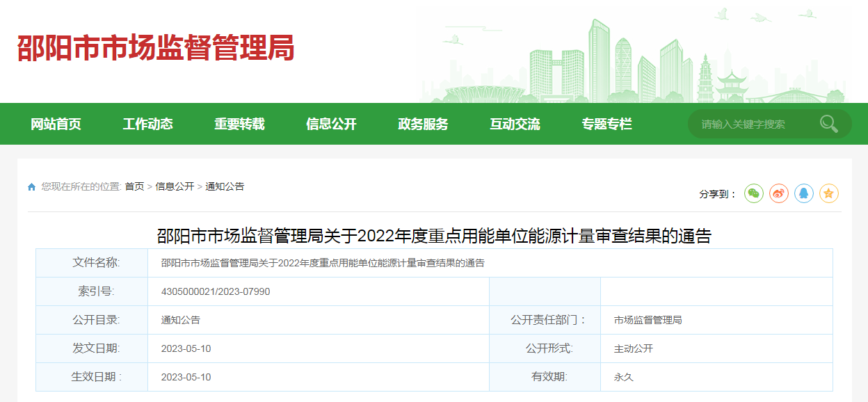Viewport: 868px width, 402px height.
Task: Select the index number 4305000021/2023-07990
Action: pyautogui.click(x=216, y=291)
